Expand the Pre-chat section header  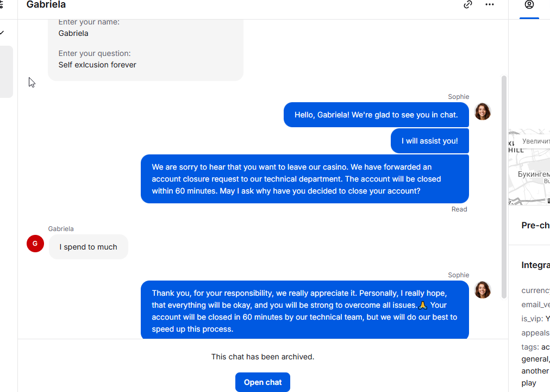[x=535, y=225]
